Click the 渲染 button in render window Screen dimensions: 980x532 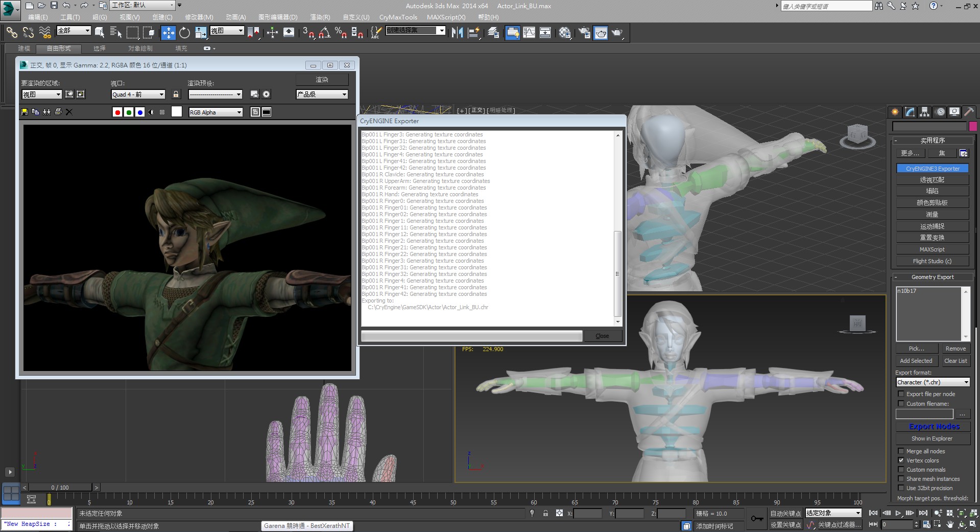click(x=322, y=80)
